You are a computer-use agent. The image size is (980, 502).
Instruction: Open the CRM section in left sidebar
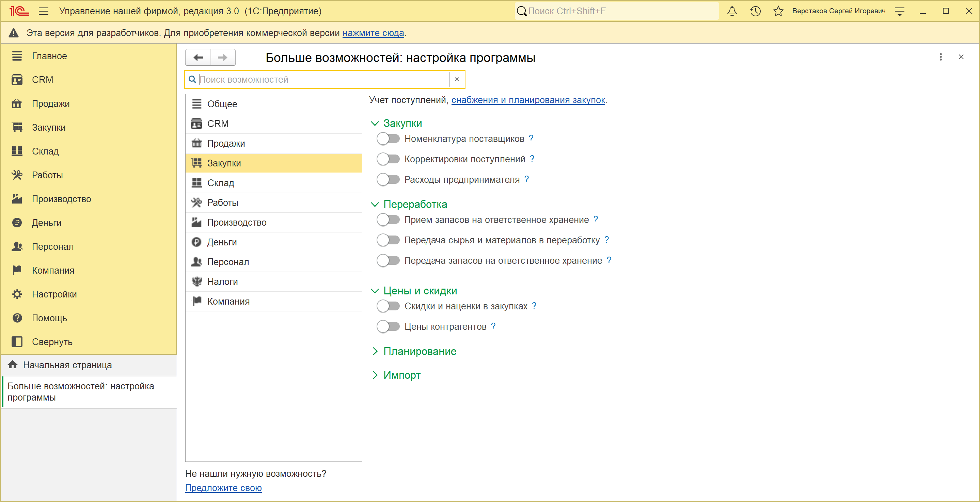pyautogui.click(x=89, y=80)
